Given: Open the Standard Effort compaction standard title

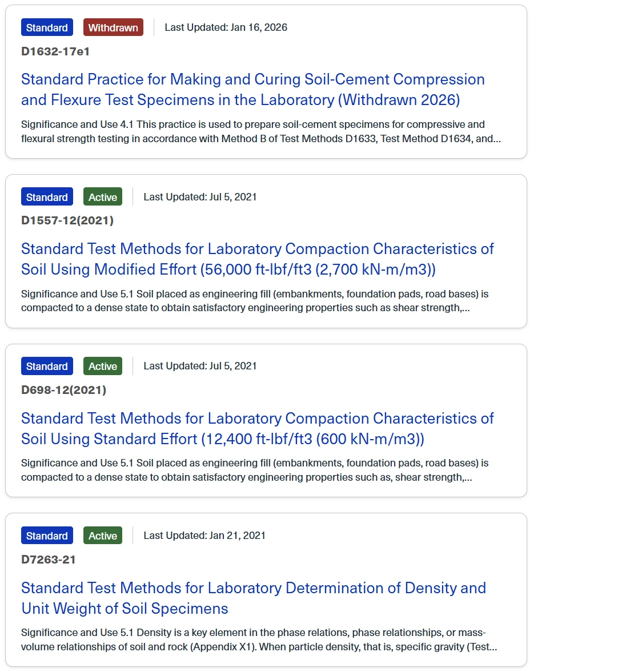Looking at the screenshot, I should [x=257, y=429].
